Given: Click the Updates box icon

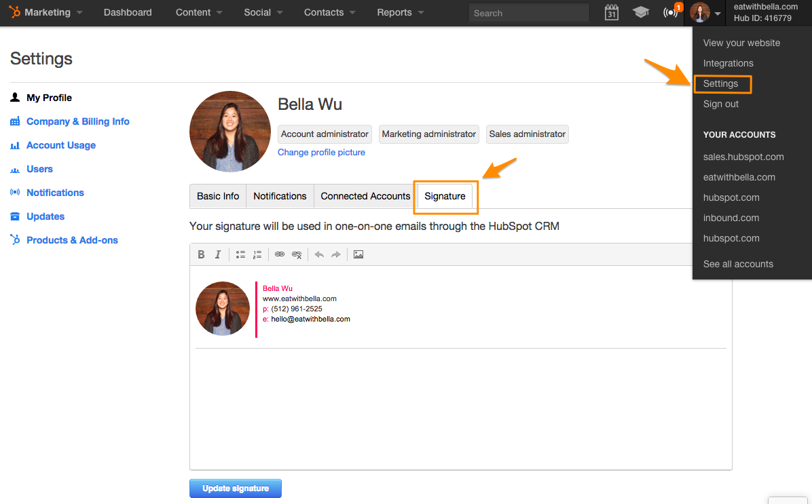Looking at the screenshot, I should point(15,216).
